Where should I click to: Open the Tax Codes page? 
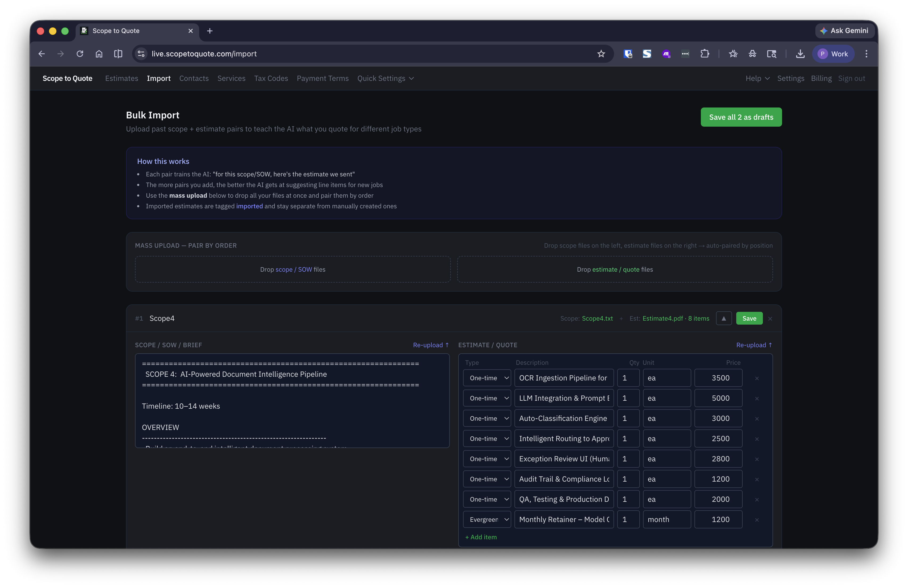point(271,78)
